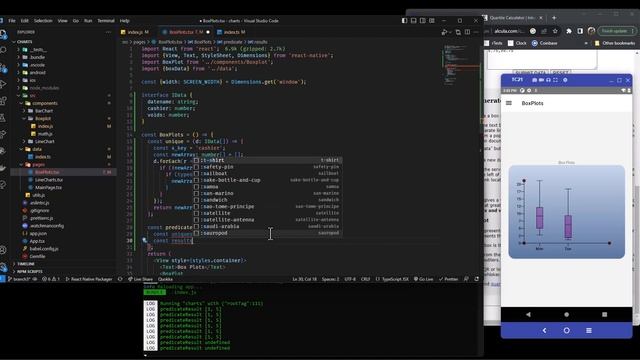Open Customize Layout icon in title bar
640x360 pixels.
tap(432, 20)
